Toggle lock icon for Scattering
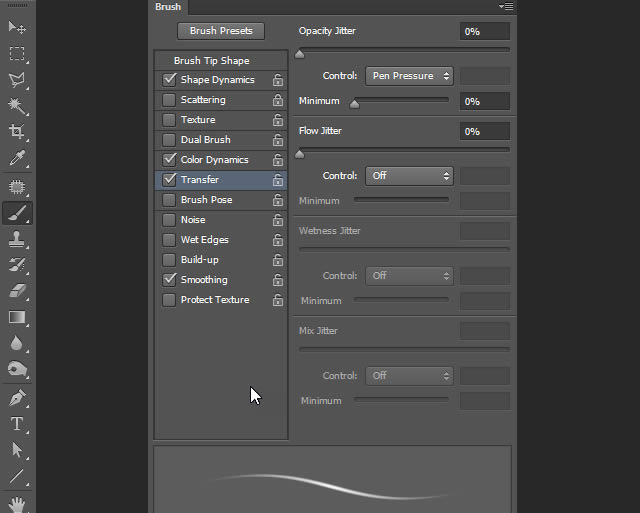The height and width of the screenshot is (513, 640). coord(278,100)
